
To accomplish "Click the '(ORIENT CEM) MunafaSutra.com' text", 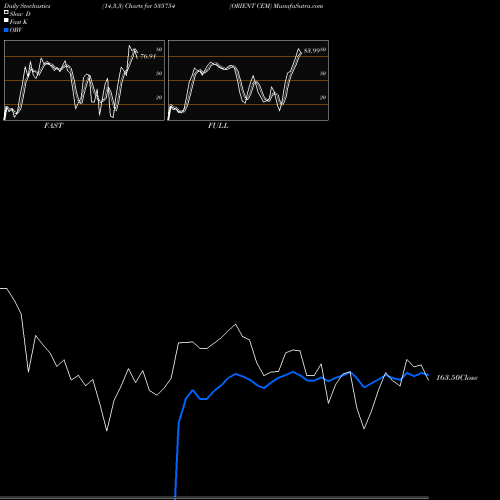I will tap(276, 6).
